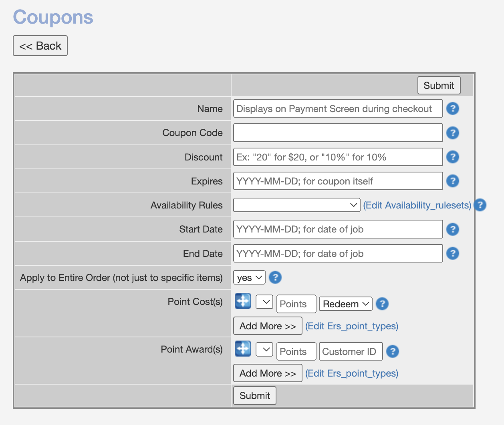Click the help icon next to Name field
This screenshot has height=425, width=504.
pyautogui.click(x=452, y=108)
